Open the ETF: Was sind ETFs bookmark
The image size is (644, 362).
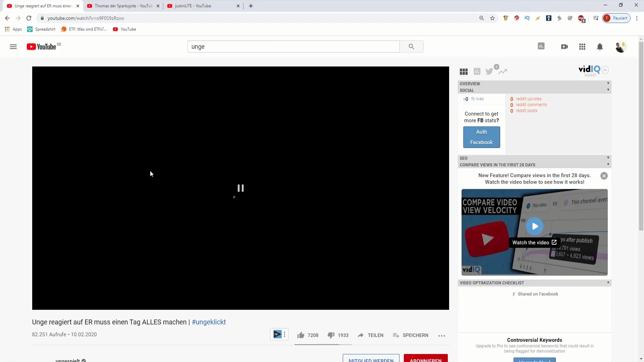84,29
